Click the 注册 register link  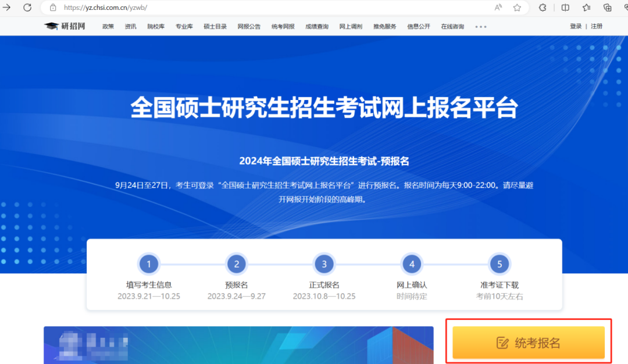[x=597, y=26]
